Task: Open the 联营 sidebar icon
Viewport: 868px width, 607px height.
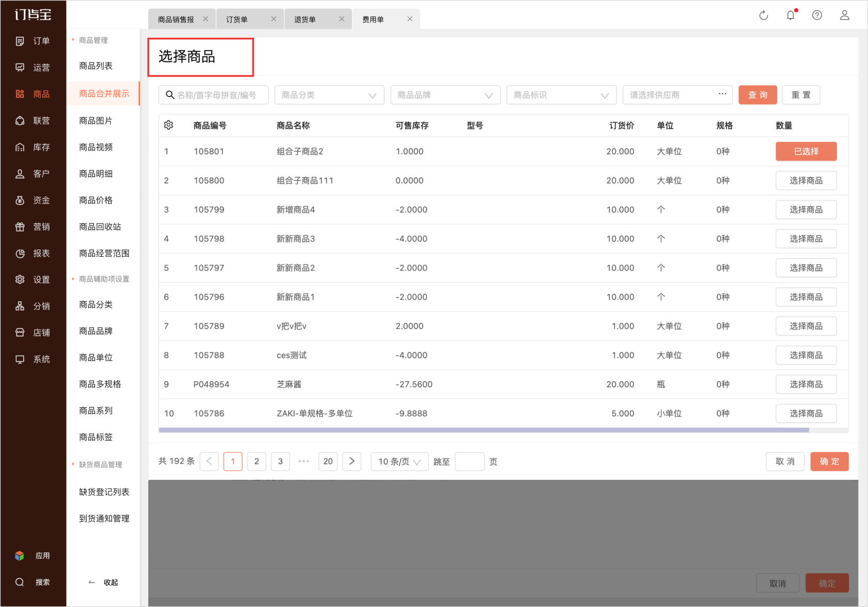Action: [x=20, y=120]
